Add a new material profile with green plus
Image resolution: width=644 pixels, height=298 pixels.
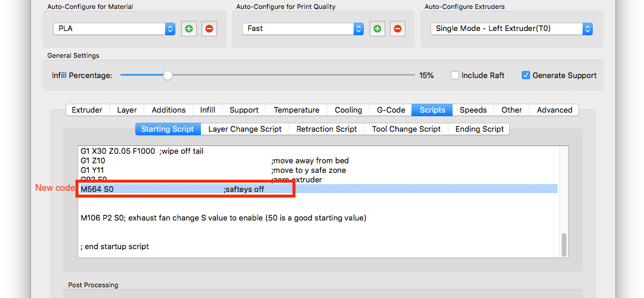(189, 29)
